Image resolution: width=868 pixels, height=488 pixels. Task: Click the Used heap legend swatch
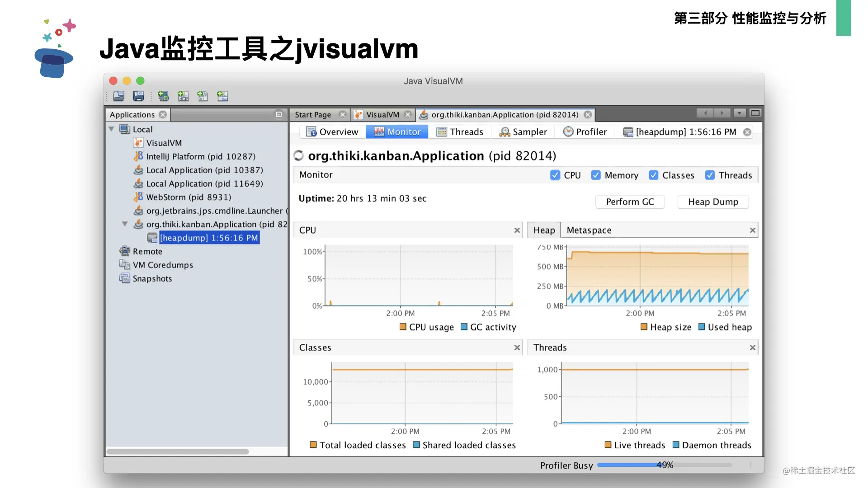(x=702, y=327)
